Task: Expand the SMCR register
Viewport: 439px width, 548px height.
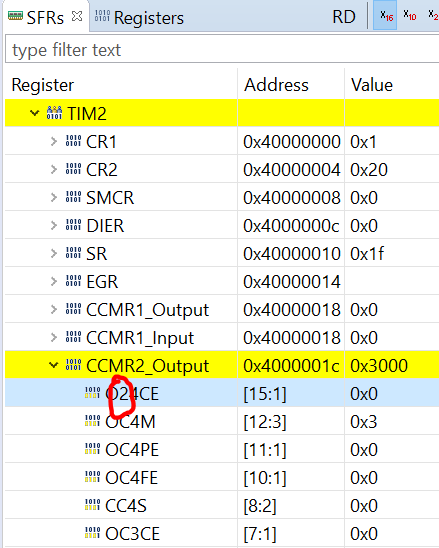Action: tap(53, 197)
